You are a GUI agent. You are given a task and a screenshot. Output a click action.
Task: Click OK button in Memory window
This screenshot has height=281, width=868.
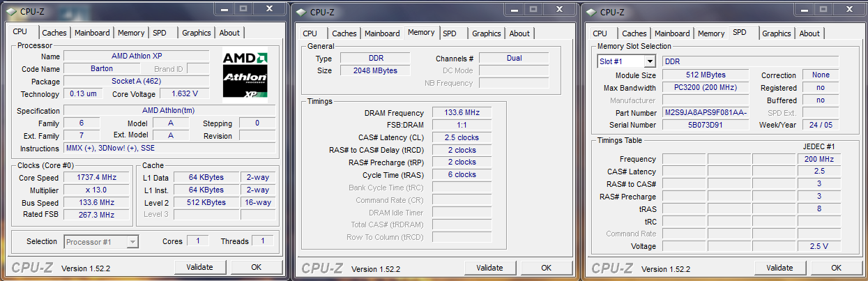pyautogui.click(x=547, y=268)
